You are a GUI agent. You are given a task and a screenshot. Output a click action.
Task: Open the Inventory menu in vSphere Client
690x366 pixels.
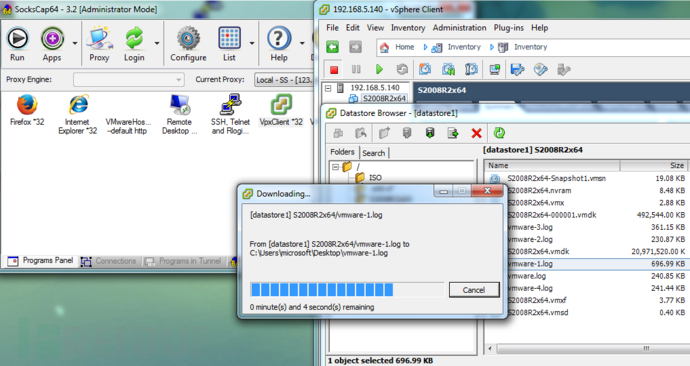coord(408,28)
